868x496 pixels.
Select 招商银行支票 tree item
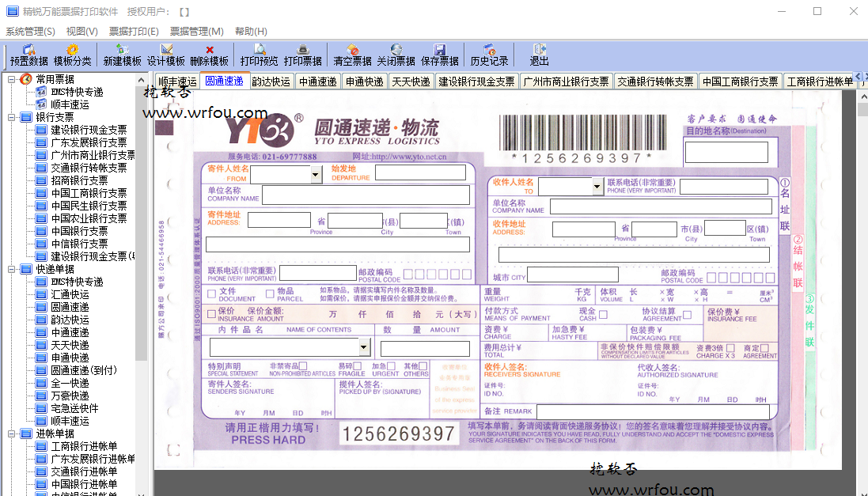coord(79,180)
